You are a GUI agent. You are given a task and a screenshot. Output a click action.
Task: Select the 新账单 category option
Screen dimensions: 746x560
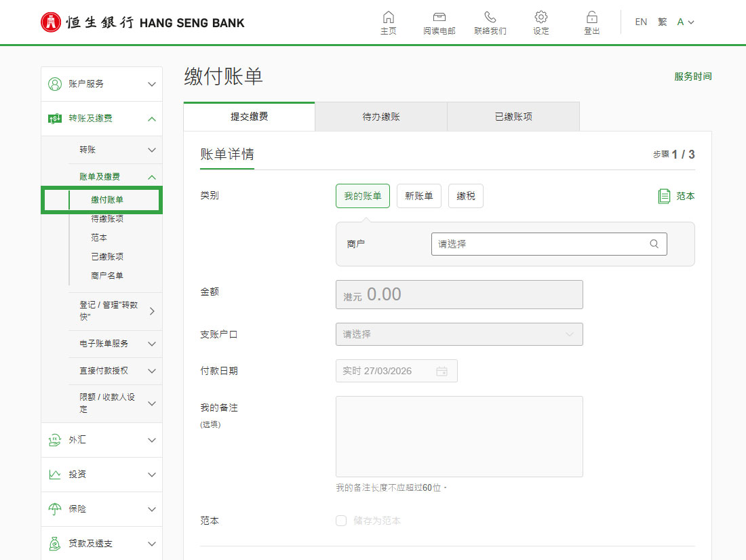(x=418, y=196)
